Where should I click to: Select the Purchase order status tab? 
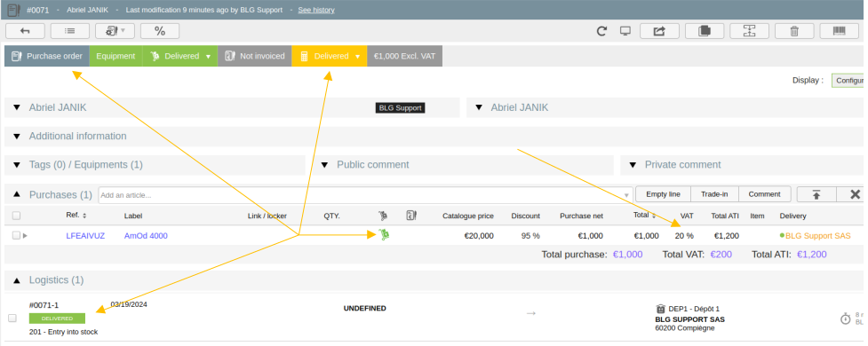(46, 56)
